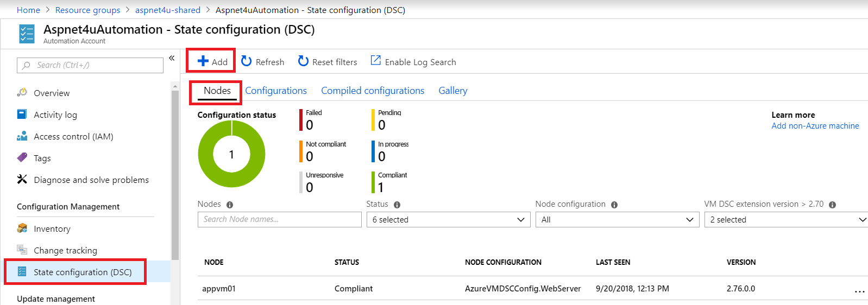Viewport: 868px width, 305px height.
Task: Click the Automation Account header icon
Action: tap(27, 34)
